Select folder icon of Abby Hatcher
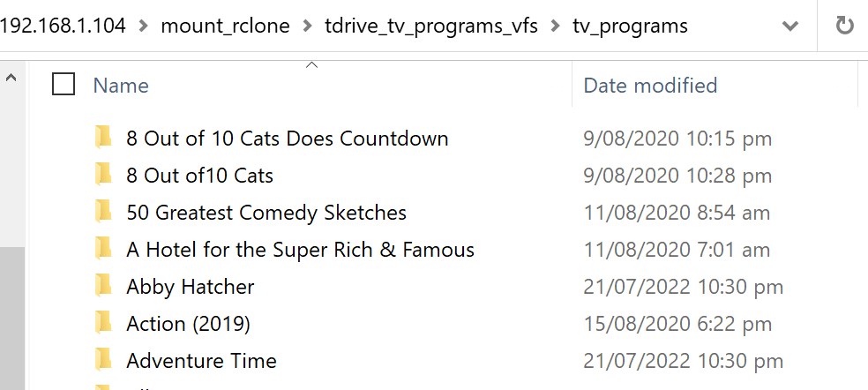This screenshot has width=868, height=390. click(103, 286)
